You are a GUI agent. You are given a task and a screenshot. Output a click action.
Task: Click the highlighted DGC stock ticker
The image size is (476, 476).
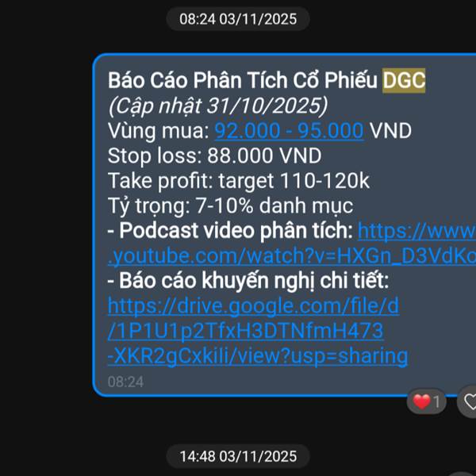click(x=404, y=80)
